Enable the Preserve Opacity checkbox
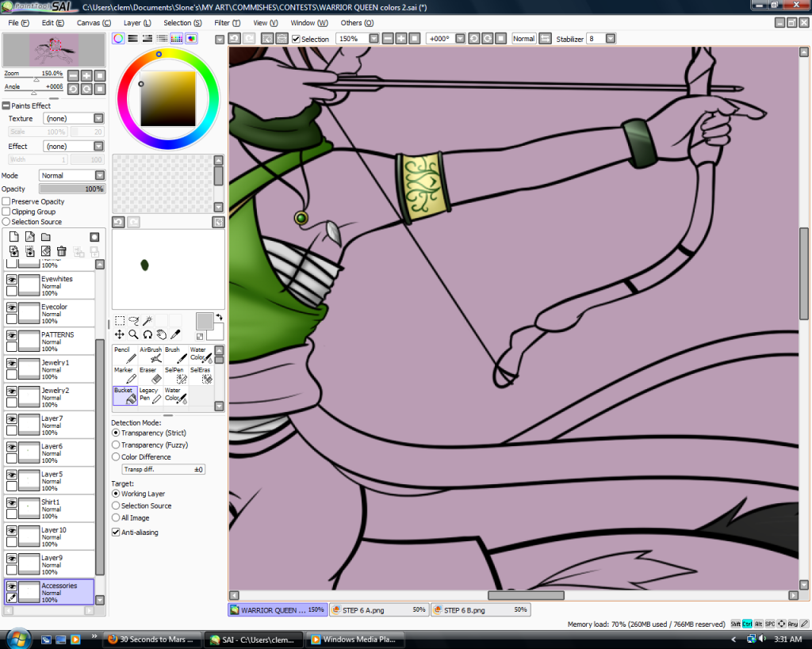 [x=6, y=201]
